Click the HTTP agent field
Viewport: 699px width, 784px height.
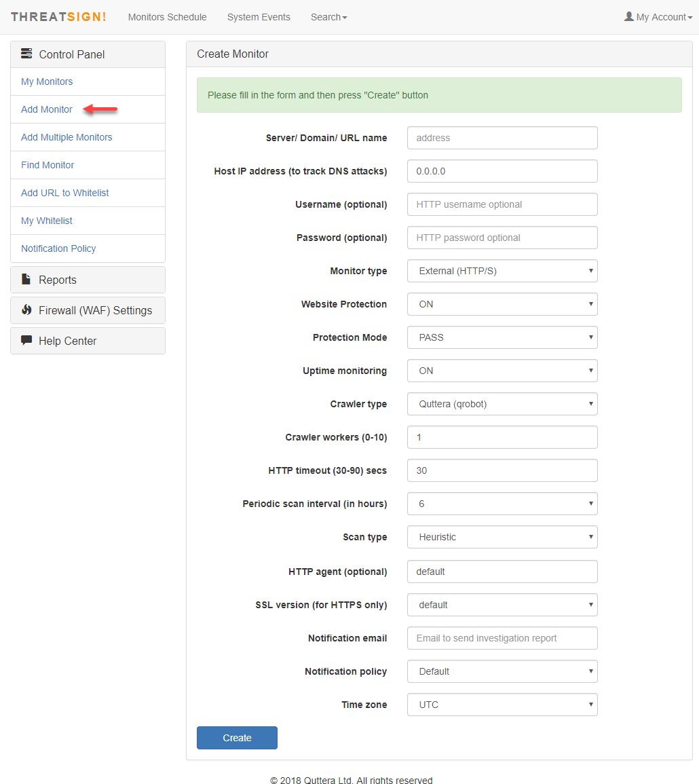(502, 572)
